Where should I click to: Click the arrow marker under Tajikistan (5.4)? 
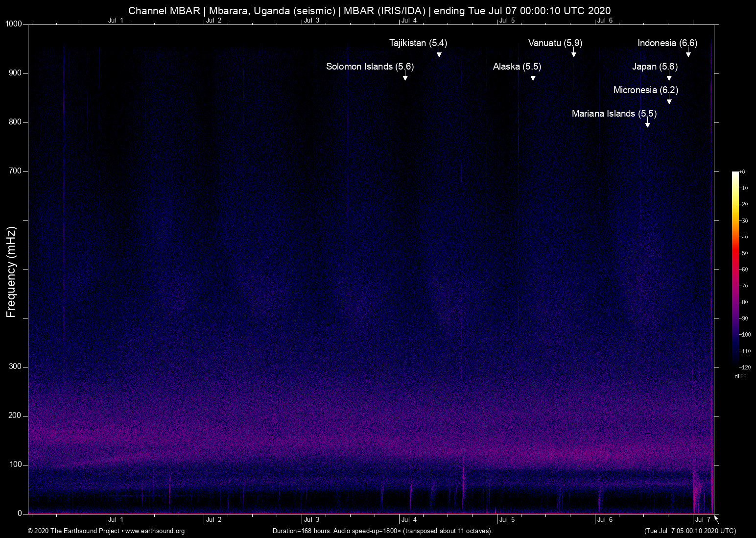pyautogui.click(x=439, y=53)
